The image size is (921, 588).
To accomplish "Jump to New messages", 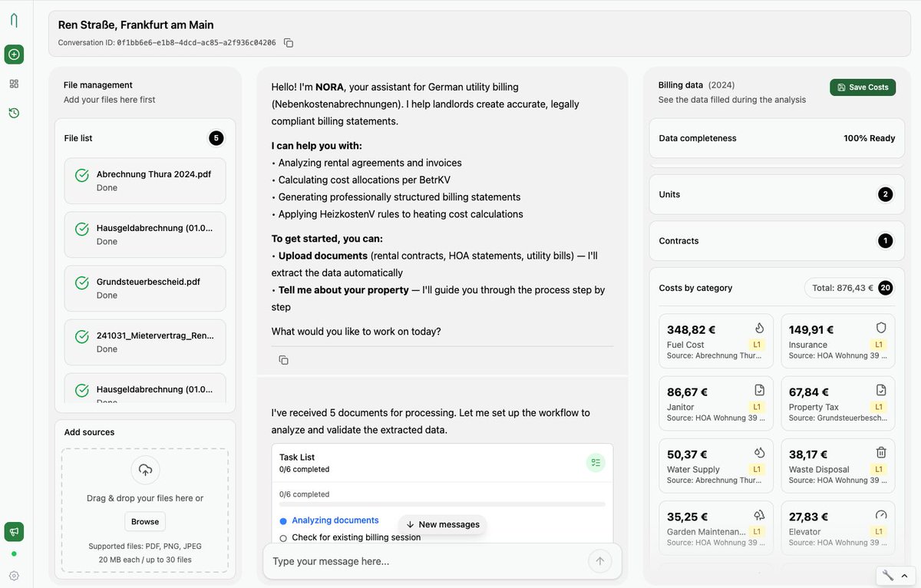I will pos(443,524).
